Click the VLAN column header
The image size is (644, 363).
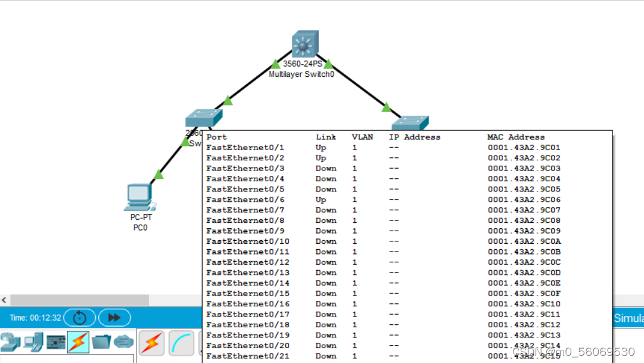coord(362,137)
